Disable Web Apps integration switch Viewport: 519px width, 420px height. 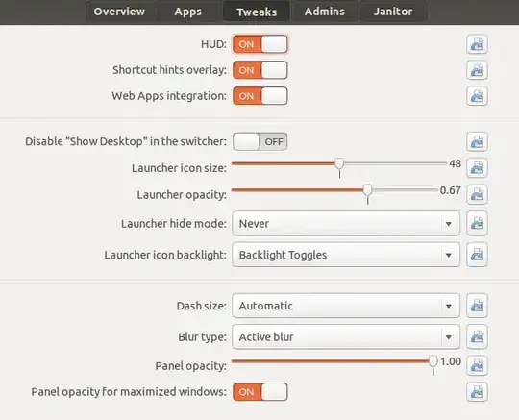click(x=259, y=96)
